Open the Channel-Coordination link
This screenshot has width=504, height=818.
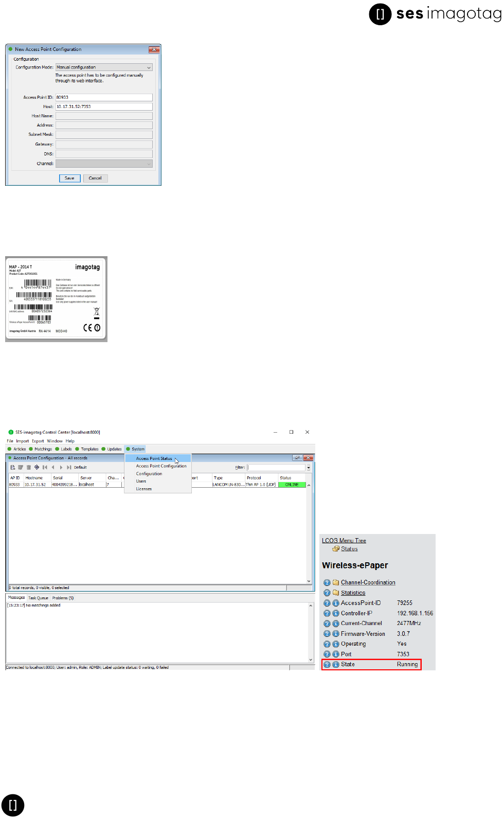[x=368, y=582]
